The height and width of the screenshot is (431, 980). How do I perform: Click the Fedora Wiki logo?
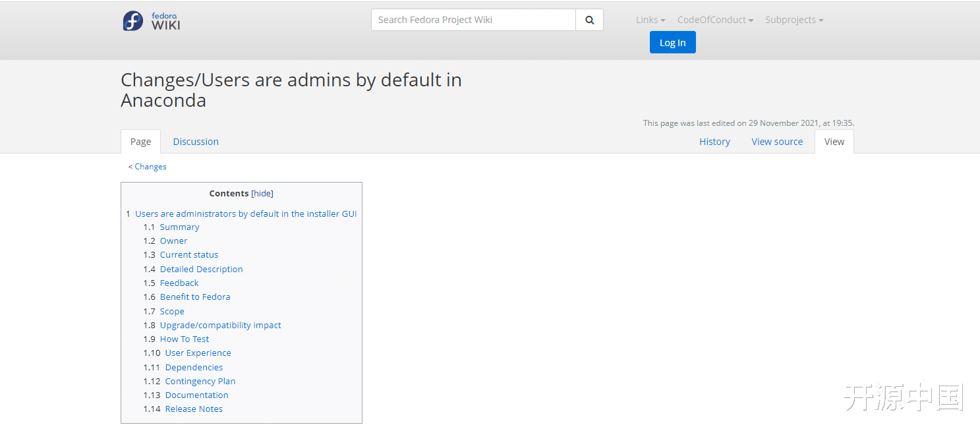152,20
